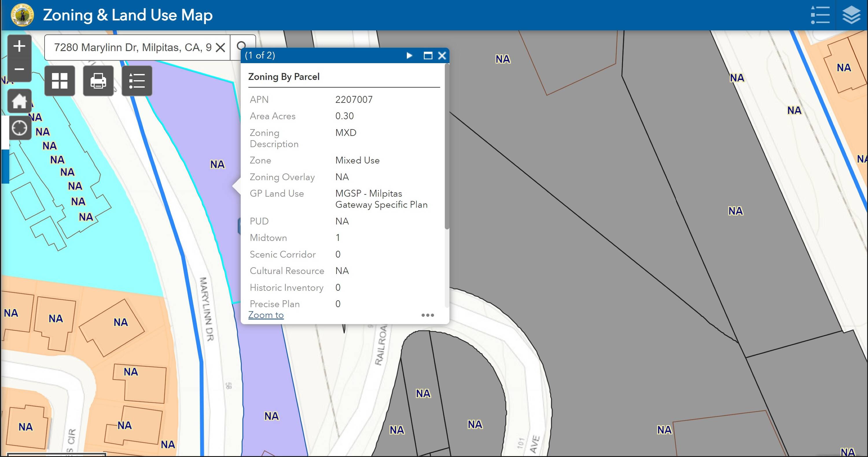Click the My Location crosshair button
Screen dimensions: 868x457
[19, 128]
